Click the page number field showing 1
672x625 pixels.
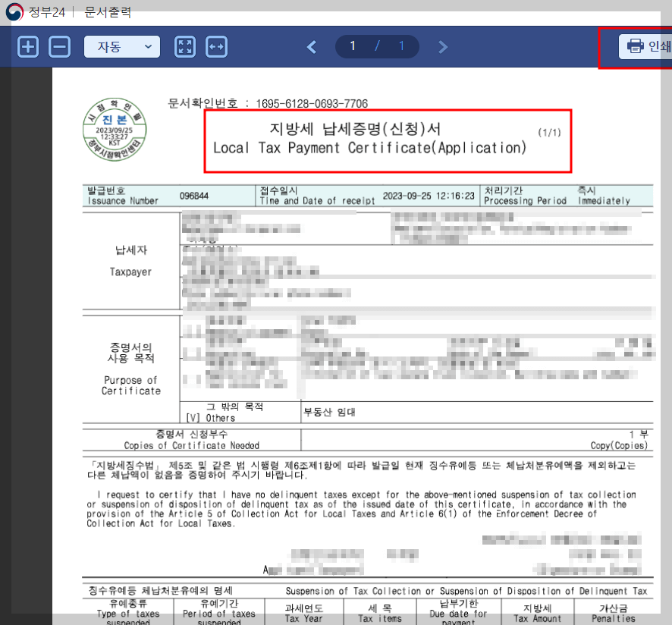[352, 46]
